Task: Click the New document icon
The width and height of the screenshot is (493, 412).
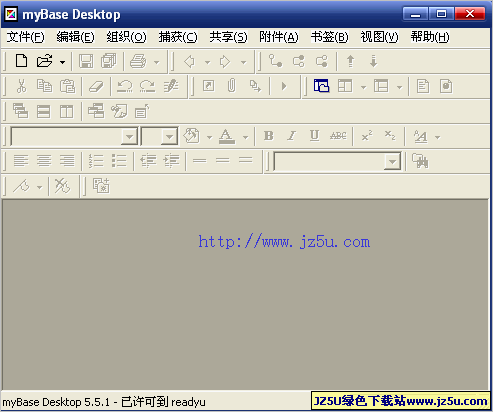Action: pyautogui.click(x=22, y=61)
